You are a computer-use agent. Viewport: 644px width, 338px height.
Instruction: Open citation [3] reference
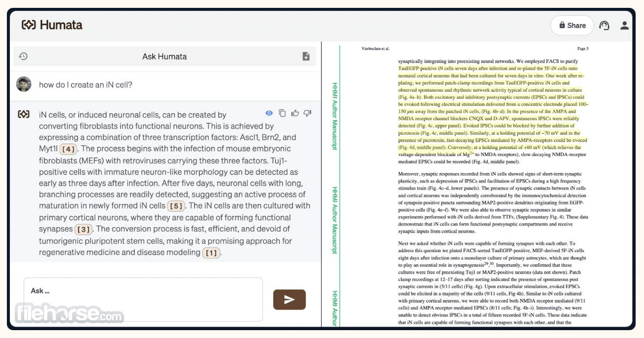coord(84,229)
